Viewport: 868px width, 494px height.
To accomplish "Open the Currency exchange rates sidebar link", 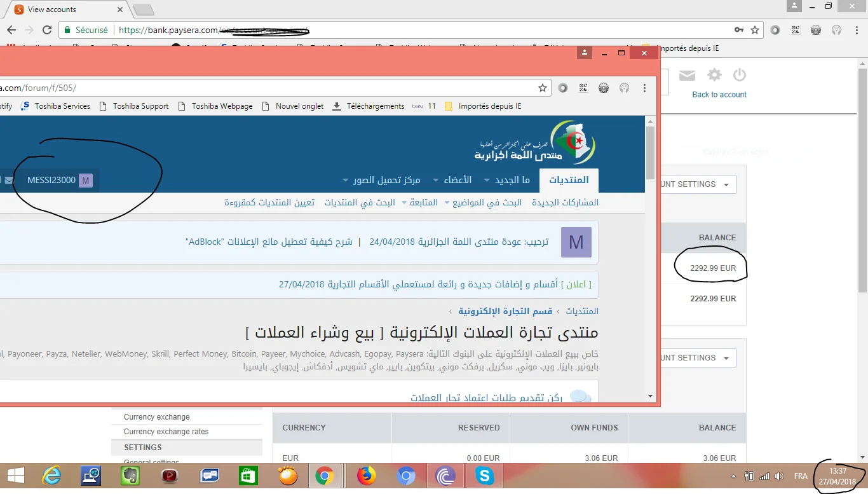I will (166, 432).
